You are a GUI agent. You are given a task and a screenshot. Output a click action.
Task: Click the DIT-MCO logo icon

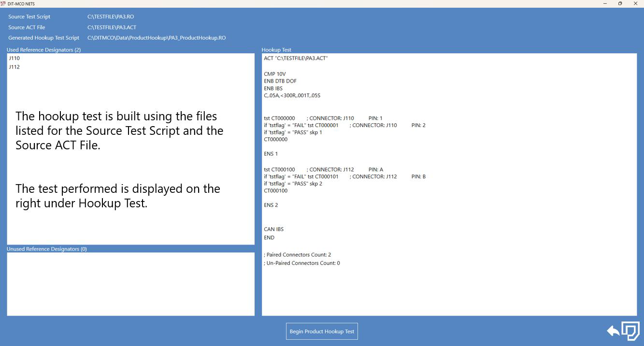pos(630,331)
